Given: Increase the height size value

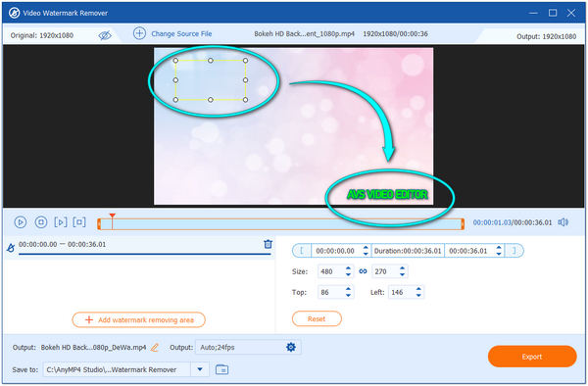Looking at the screenshot, I should pos(403,268).
